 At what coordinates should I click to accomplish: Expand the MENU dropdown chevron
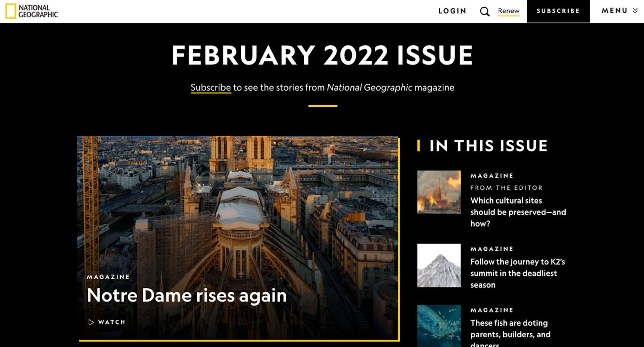tap(635, 11)
